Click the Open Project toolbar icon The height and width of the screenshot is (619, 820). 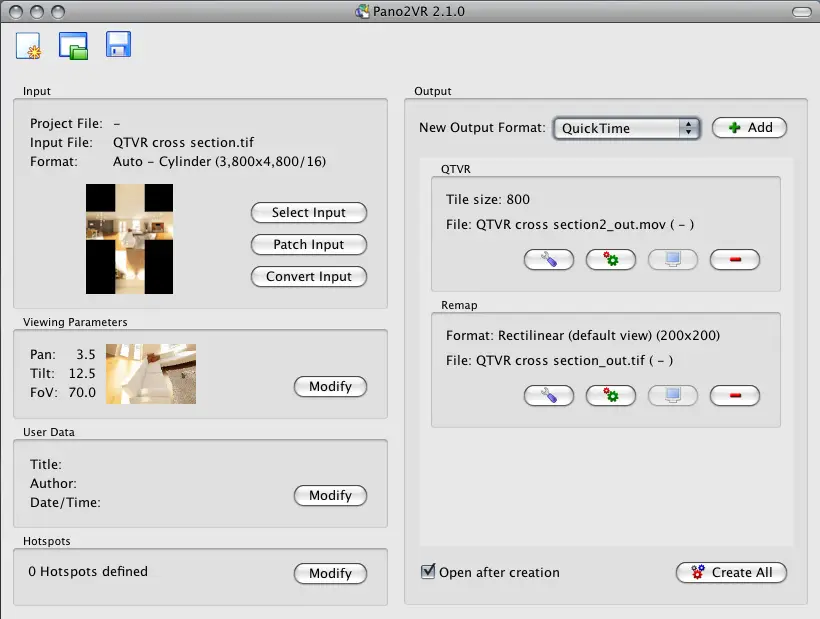click(x=73, y=45)
